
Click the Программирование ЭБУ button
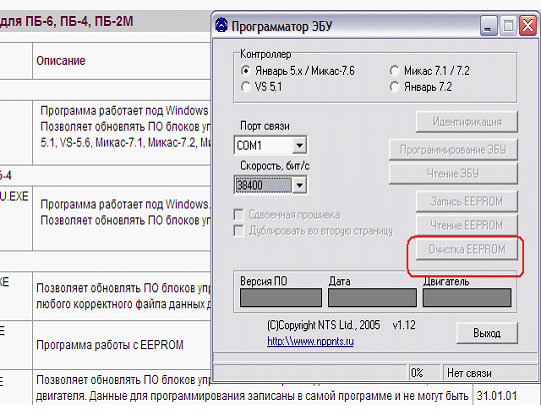point(453,149)
